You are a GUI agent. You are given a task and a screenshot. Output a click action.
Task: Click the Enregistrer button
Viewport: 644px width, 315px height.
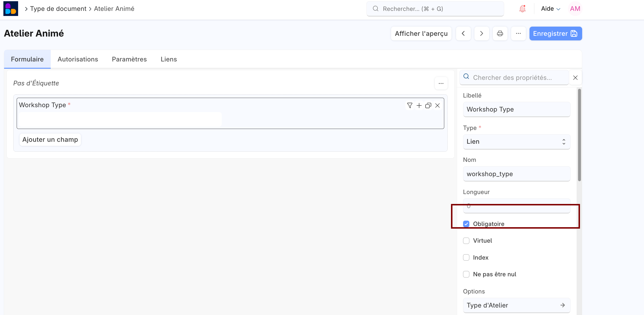pos(556,34)
